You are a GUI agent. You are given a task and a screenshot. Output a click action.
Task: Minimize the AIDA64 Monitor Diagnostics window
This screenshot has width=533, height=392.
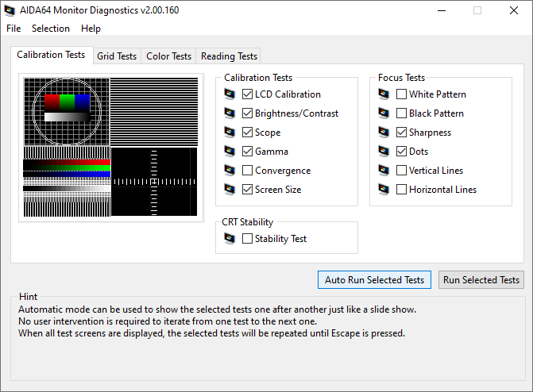tap(442, 10)
